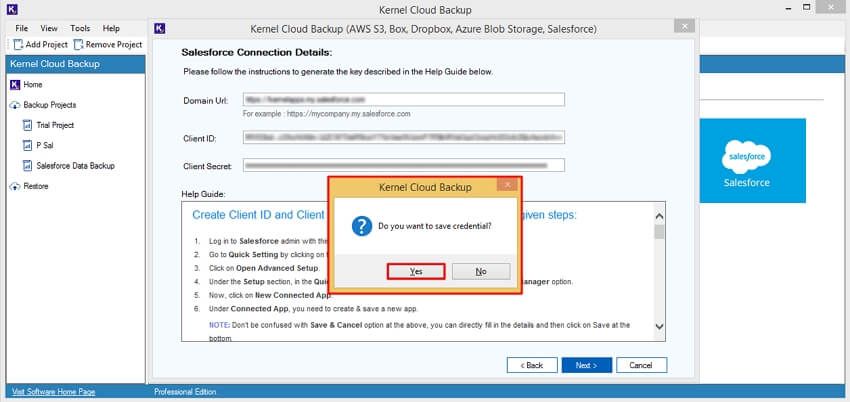Open Visit Software Home Page link

53,392
